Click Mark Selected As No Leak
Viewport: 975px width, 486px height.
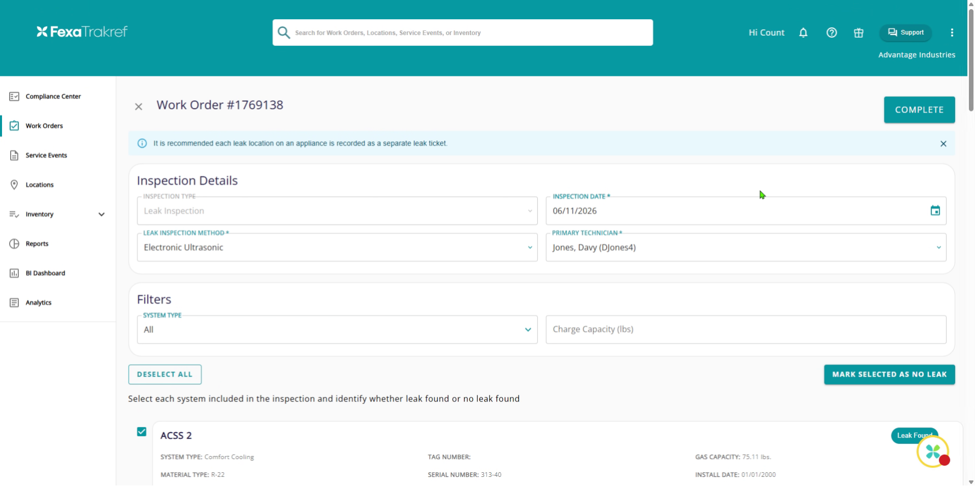889,375
